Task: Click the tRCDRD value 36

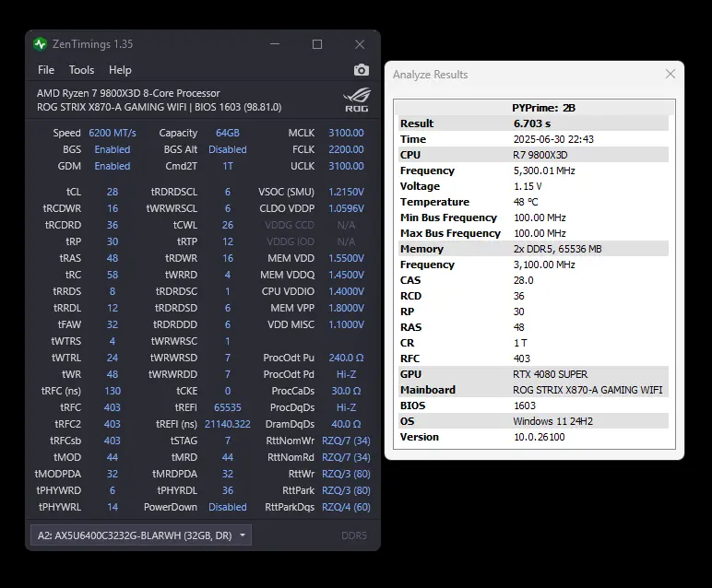Action: point(113,225)
